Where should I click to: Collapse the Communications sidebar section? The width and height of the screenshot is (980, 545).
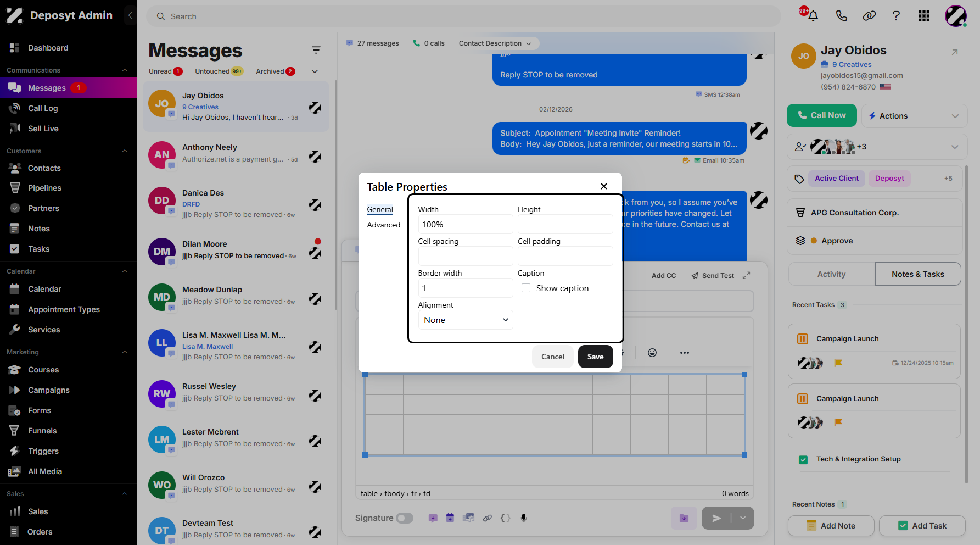pos(125,70)
